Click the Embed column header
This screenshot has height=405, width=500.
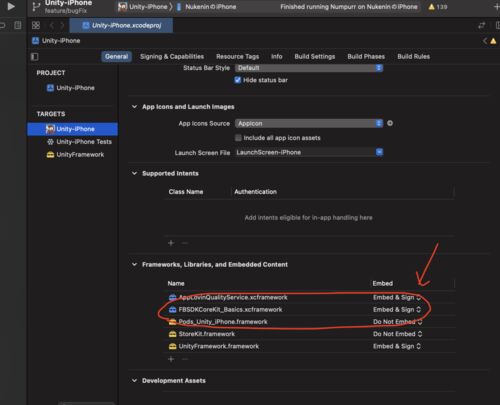pyautogui.click(x=383, y=283)
